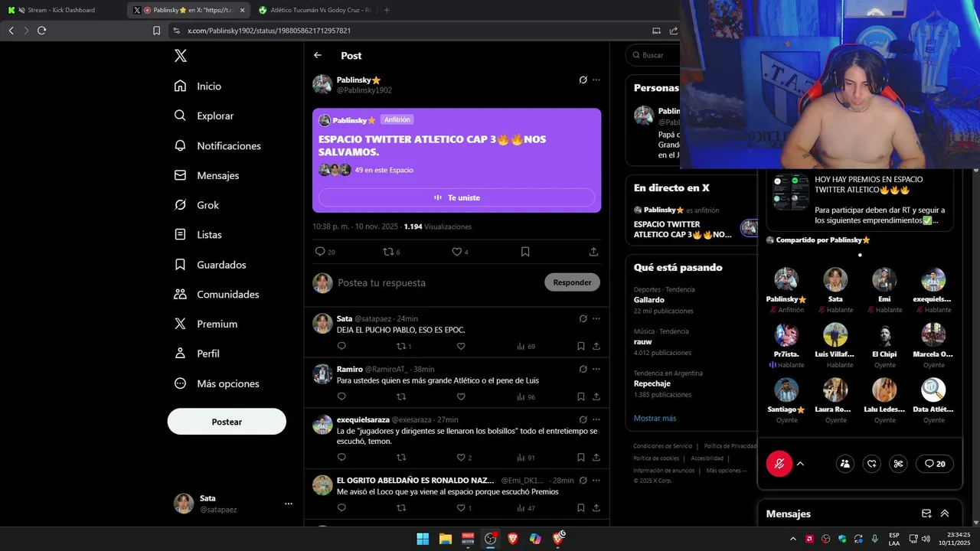Bookmark exequielsaraza's reply

(581, 458)
